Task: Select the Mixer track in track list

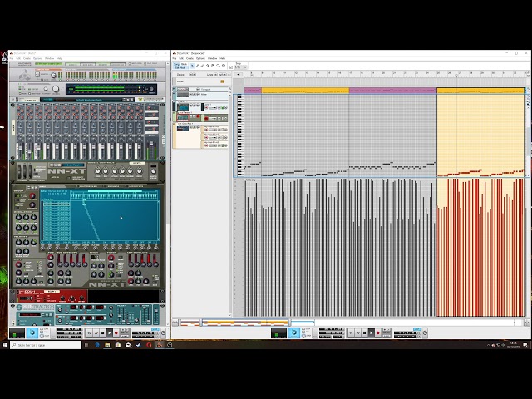Action: click(x=202, y=95)
